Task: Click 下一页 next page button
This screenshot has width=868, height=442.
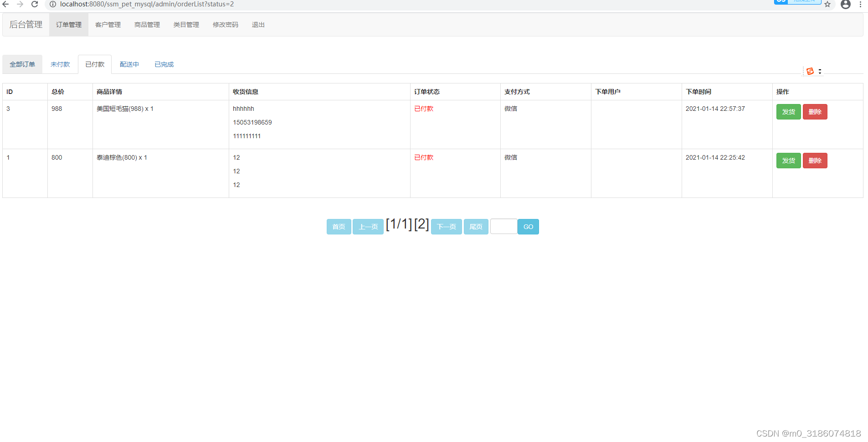Action: click(x=447, y=227)
